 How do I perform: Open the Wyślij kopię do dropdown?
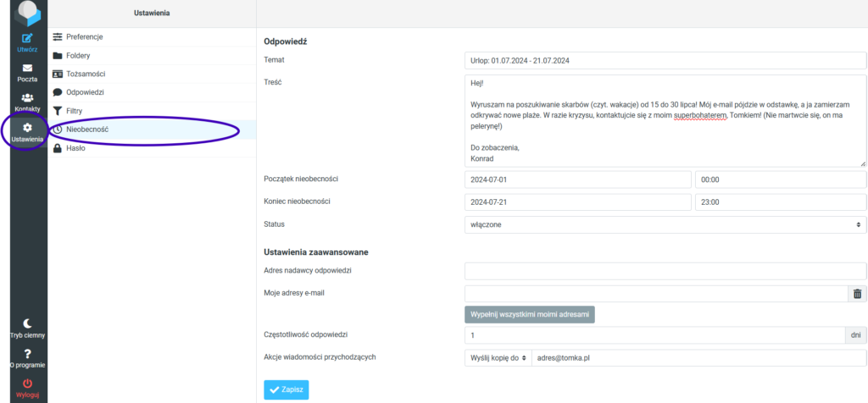[498, 357]
